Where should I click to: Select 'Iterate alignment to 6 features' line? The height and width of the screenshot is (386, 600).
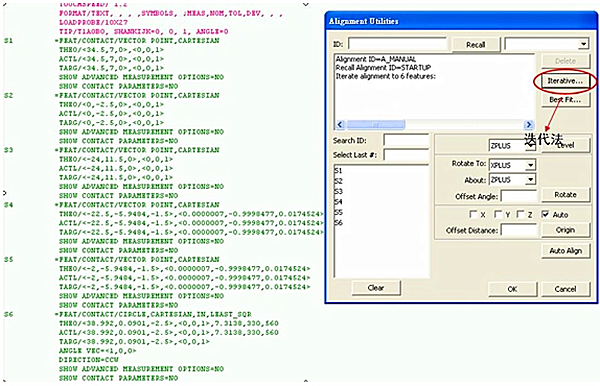point(386,76)
